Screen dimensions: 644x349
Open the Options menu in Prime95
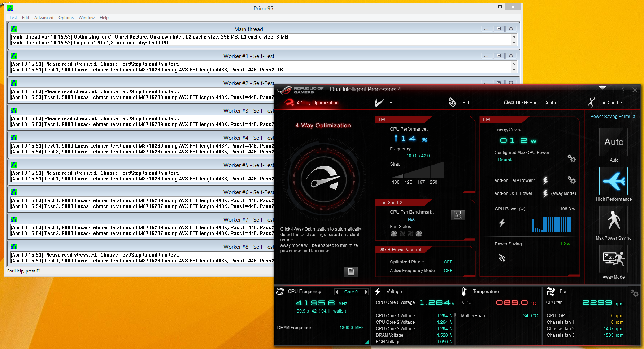pos(66,18)
